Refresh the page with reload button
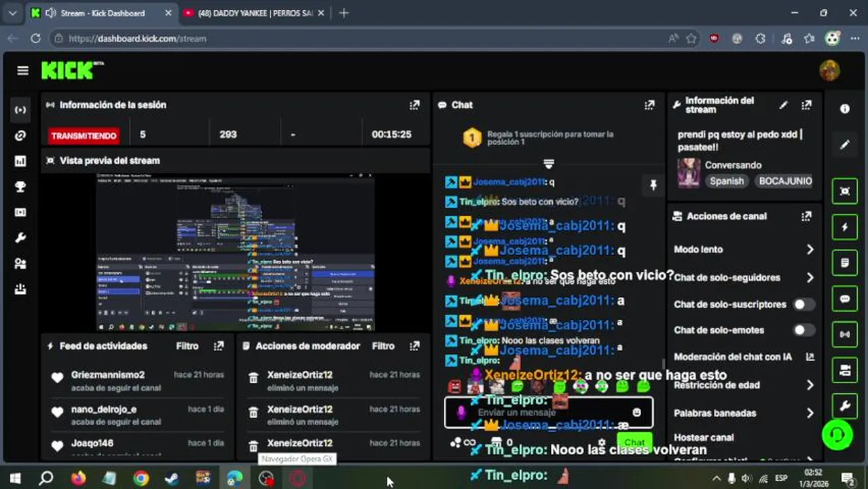 coord(35,39)
